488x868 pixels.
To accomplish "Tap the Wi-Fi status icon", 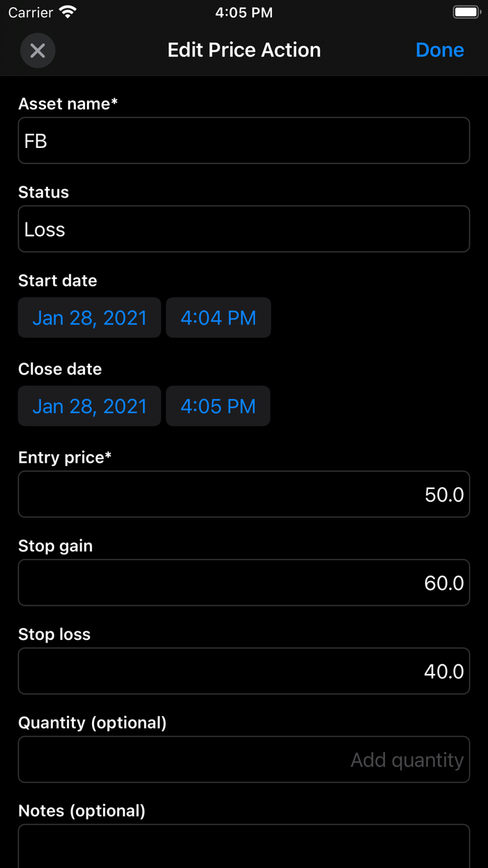I will 66,12.
